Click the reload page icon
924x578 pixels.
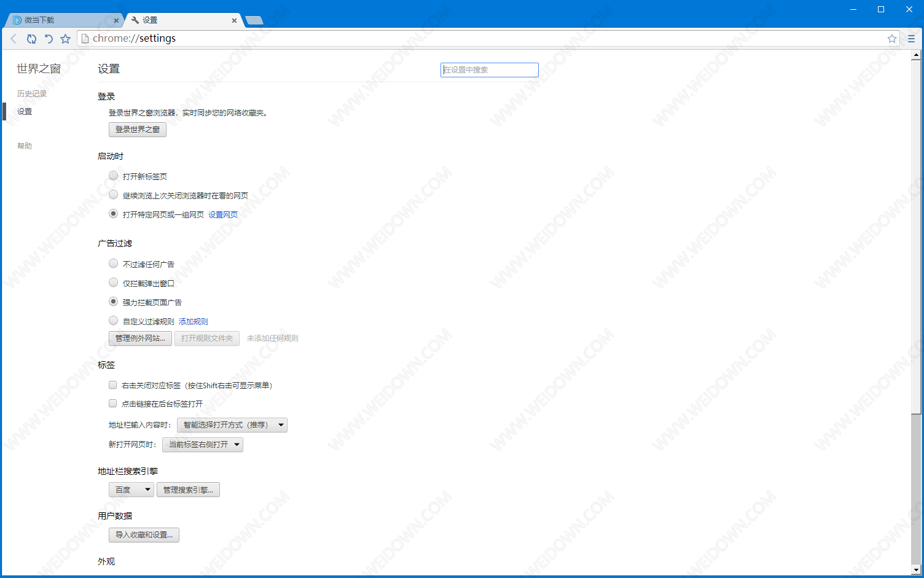click(31, 39)
